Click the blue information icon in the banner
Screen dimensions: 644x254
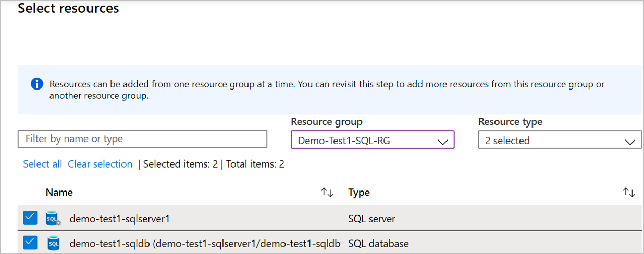(37, 84)
